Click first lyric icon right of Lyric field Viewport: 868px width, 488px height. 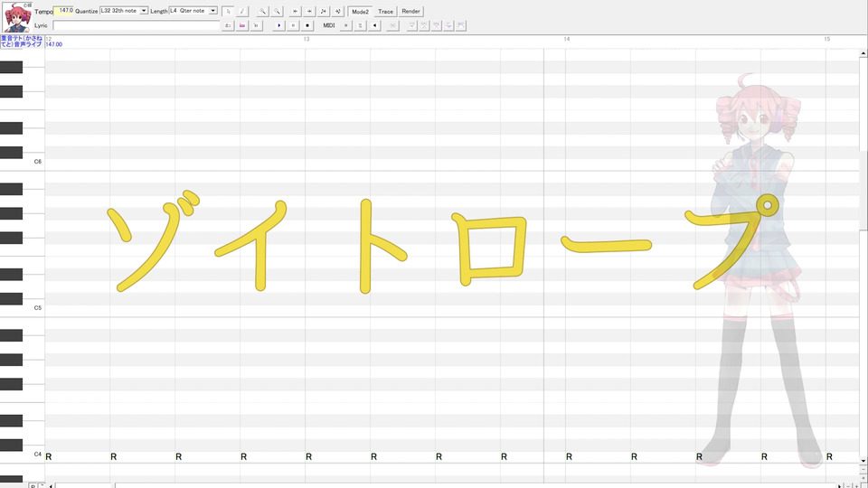click(228, 25)
